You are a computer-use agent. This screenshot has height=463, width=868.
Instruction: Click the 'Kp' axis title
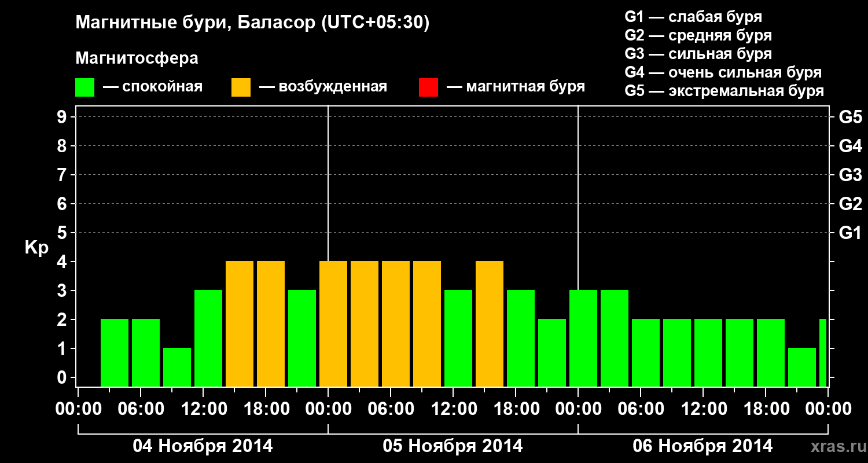point(36,248)
